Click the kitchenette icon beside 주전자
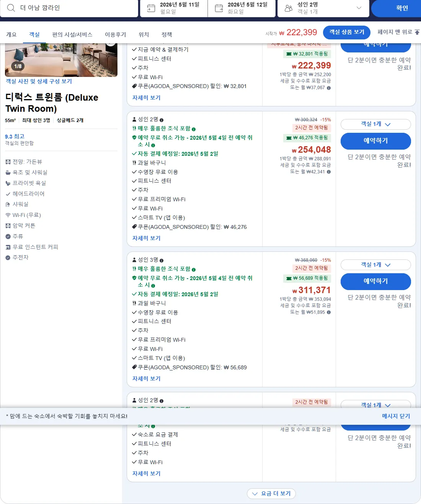Image resolution: width=421 pixels, height=504 pixels. click(x=8, y=258)
